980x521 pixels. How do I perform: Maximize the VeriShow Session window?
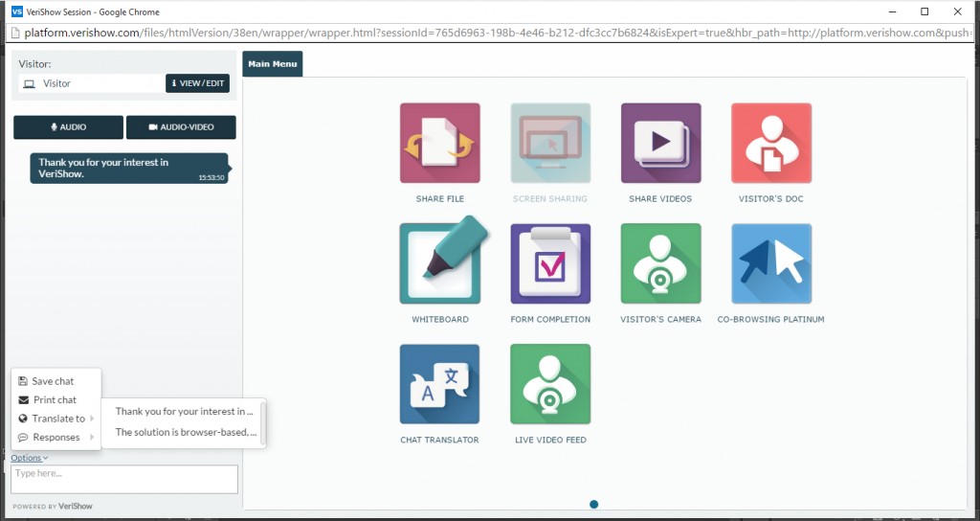click(924, 11)
